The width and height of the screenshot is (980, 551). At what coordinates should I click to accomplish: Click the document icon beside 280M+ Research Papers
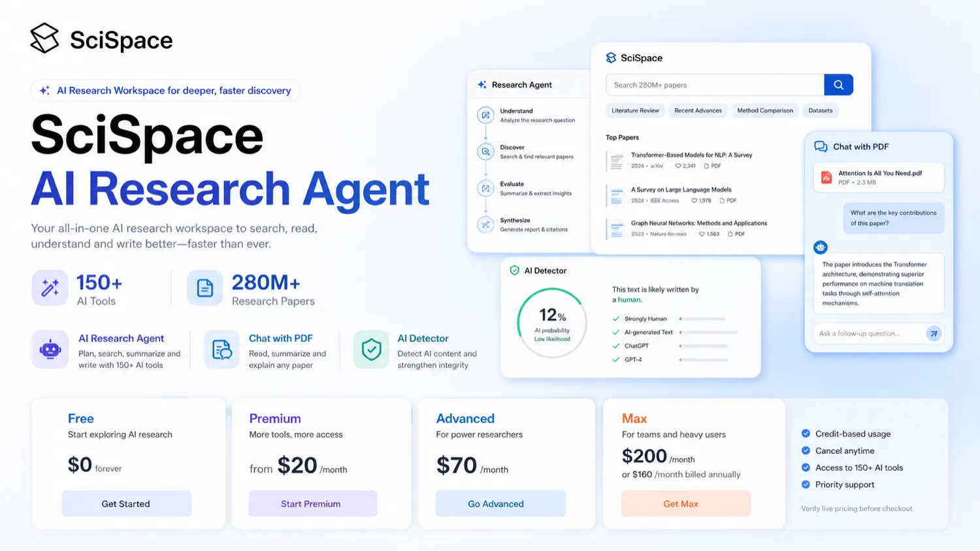[x=205, y=288]
